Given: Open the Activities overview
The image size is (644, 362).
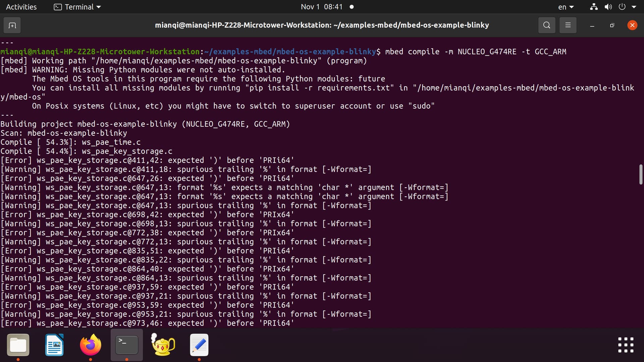Looking at the screenshot, I should (x=21, y=7).
